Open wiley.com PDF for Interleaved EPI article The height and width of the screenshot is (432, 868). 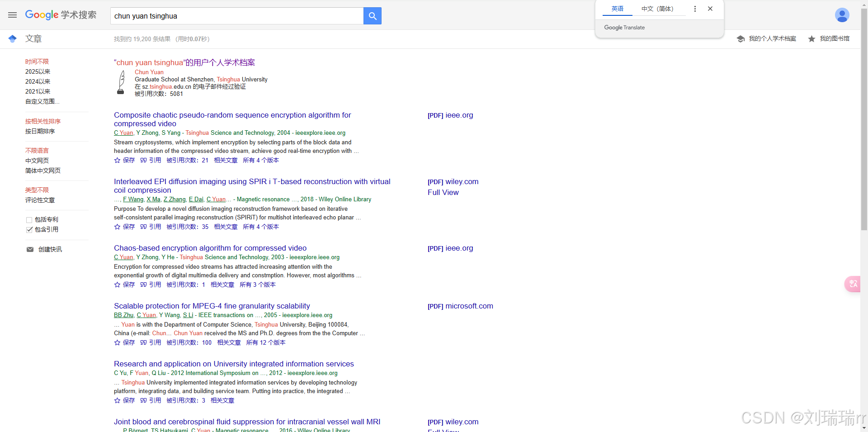(x=453, y=182)
